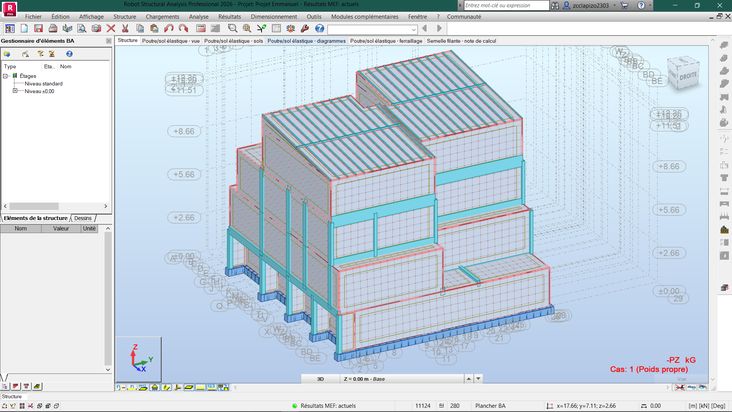Click the Save icon in the toolbar
The image size is (732, 412).
pyautogui.click(x=36, y=29)
